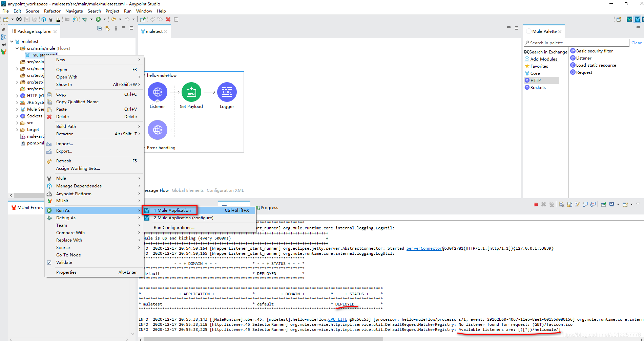This screenshot has height=341, width=644.
Task: Open the MUnit Errors tab
Action: click(27, 208)
